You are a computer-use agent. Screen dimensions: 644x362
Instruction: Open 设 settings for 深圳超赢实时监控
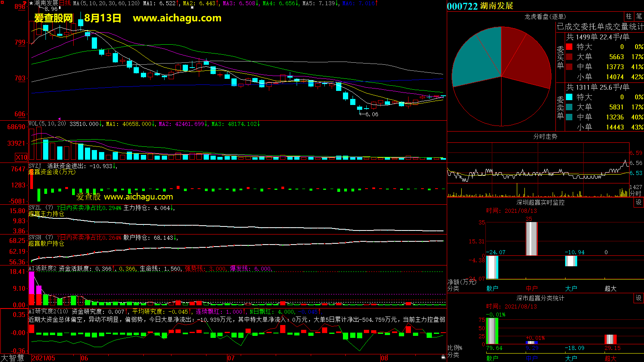[638, 202]
